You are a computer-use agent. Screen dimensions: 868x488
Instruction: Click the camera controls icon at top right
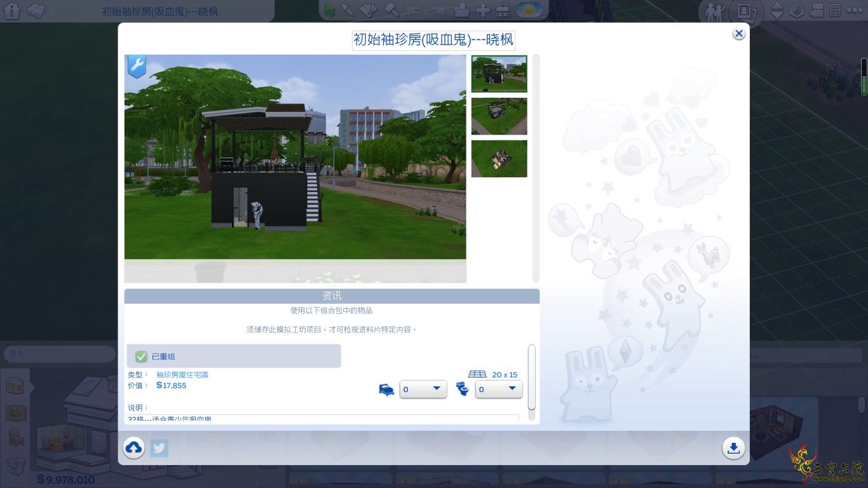coord(817,11)
